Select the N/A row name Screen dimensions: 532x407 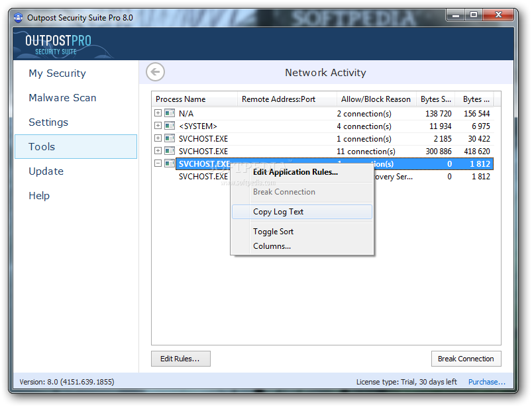pyautogui.click(x=186, y=114)
